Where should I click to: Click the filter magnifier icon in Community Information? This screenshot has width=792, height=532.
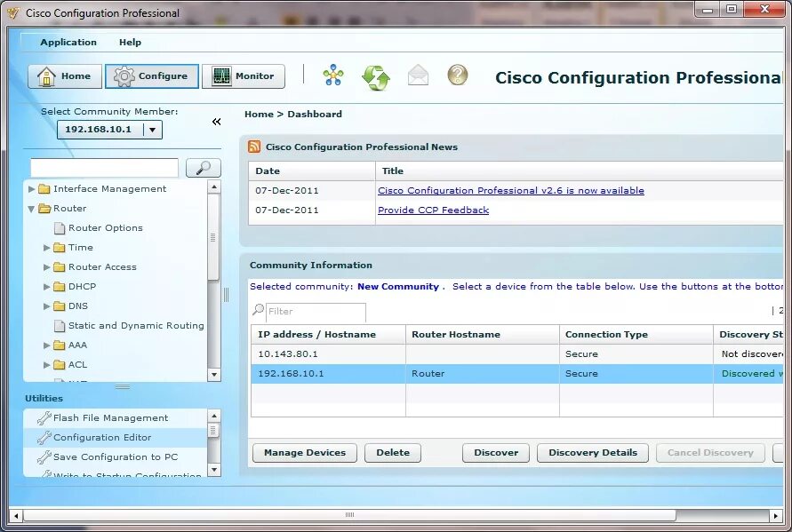(258, 309)
